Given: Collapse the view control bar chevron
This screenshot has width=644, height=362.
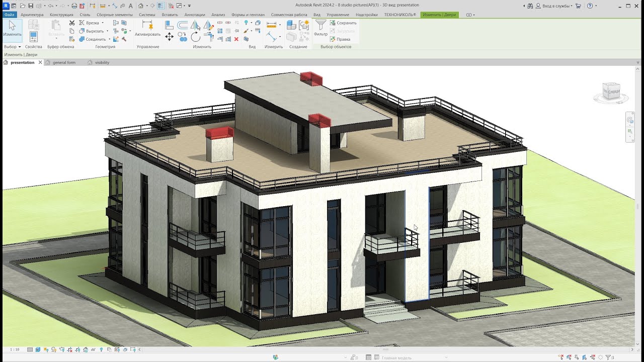Looking at the screenshot, I should coord(139,349).
